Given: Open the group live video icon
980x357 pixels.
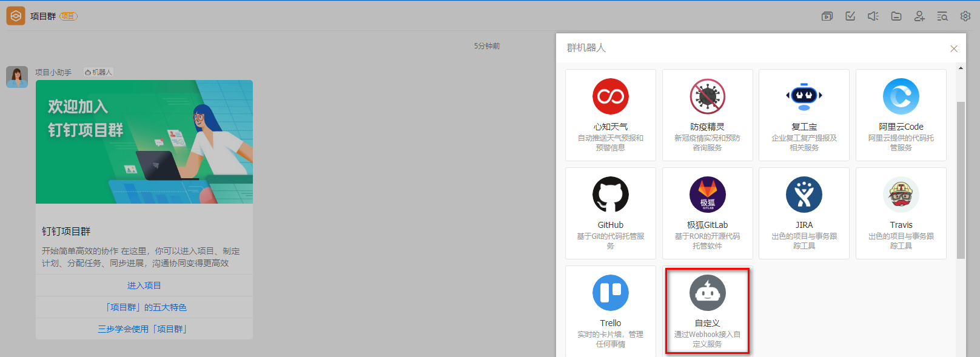Looking at the screenshot, I should 827,16.
